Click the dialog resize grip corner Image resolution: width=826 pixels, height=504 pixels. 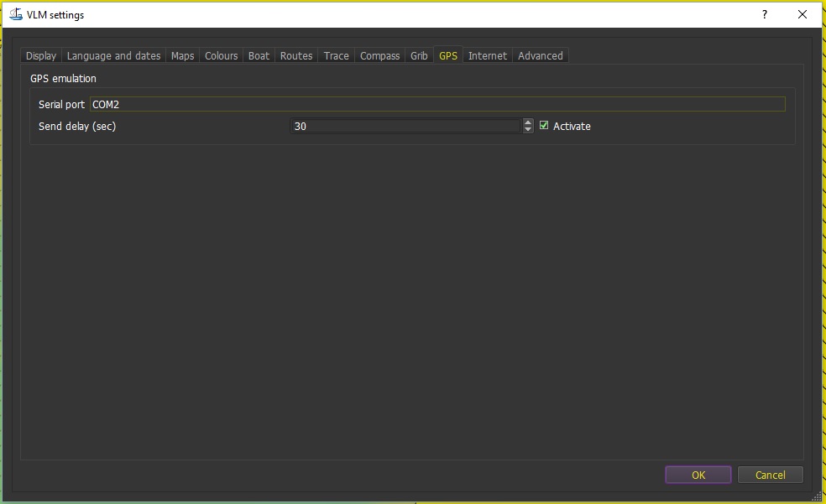pyautogui.click(x=817, y=496)
